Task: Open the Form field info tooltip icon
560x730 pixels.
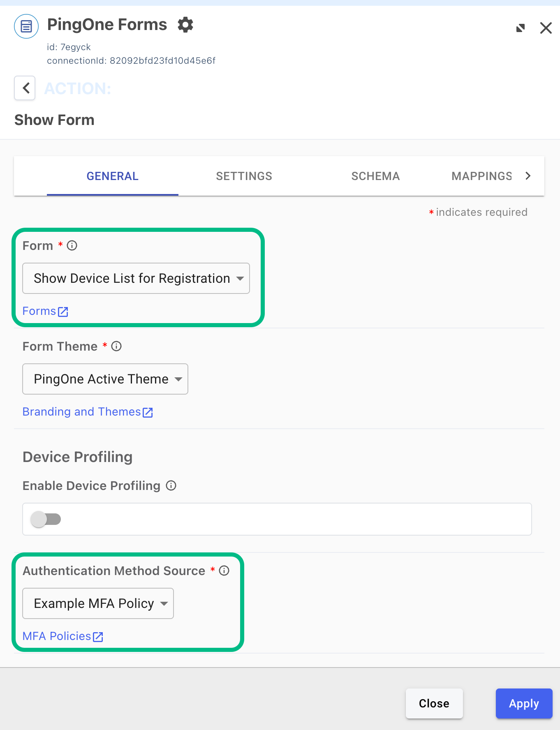Action: point(72,245)
